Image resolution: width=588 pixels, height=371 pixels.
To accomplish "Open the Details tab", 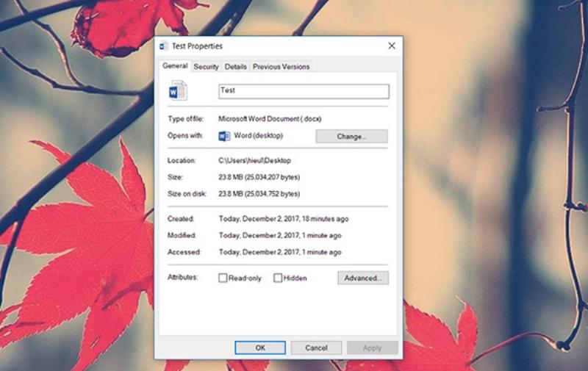I will (235, 67).
